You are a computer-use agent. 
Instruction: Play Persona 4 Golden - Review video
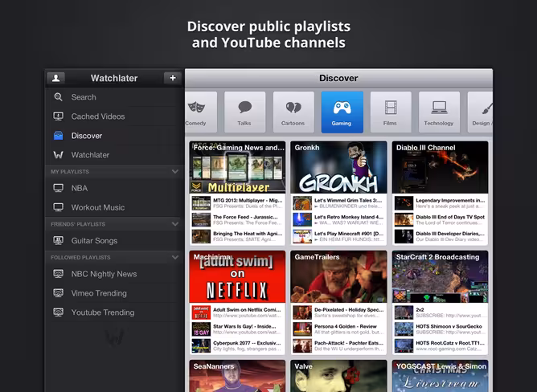tap(338, 329)
